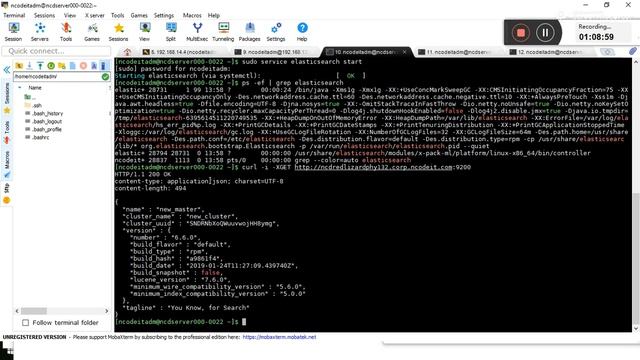Screen dimensions: 640x360
Task: Select the .ssh folder
Action: click(33, 105)
